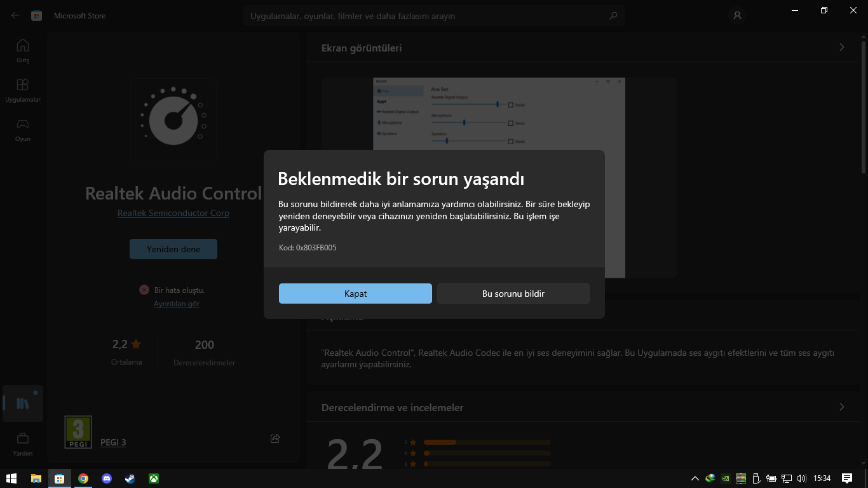Open the PEGI 3 rating link
The width and height of the screenshot is (868, 488).
(x=113, y=442)
